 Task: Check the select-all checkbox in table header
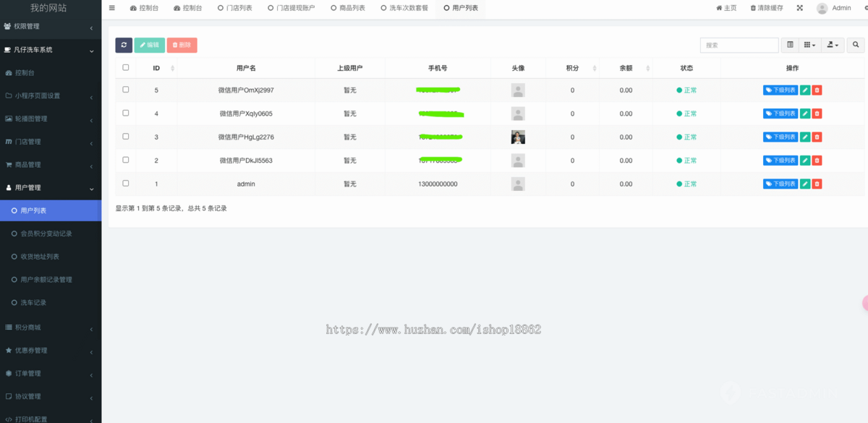pos(126,67)
